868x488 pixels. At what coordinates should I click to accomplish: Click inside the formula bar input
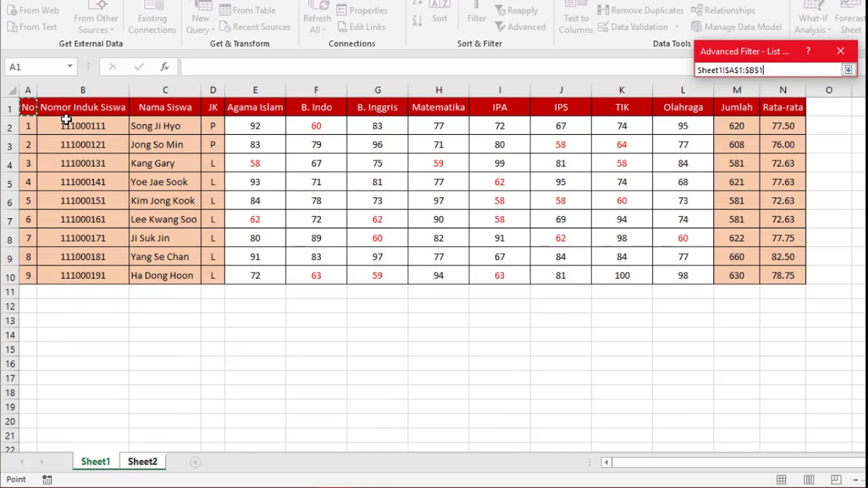click(437, 67)
